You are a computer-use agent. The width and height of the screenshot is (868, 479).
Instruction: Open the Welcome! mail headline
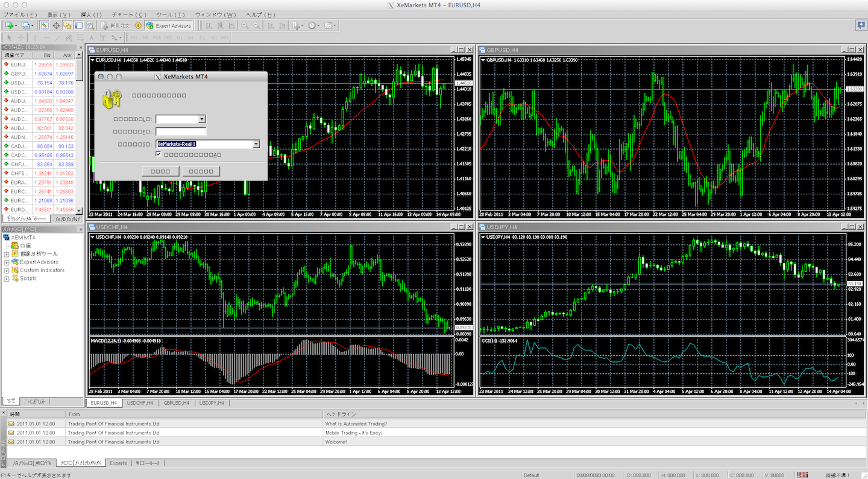[x=336, y=442]
